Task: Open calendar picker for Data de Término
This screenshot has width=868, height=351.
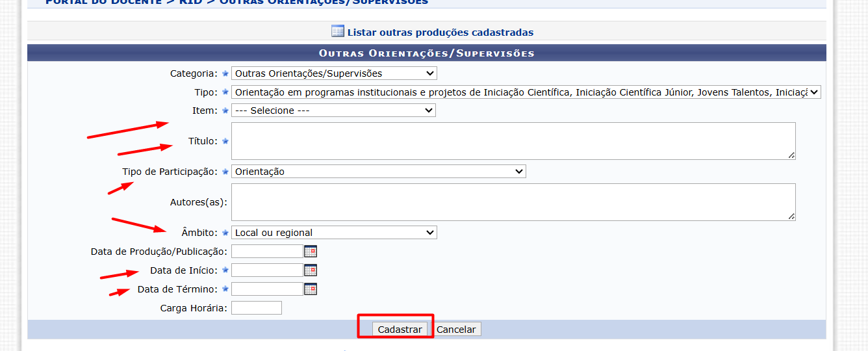Action: 311,289
